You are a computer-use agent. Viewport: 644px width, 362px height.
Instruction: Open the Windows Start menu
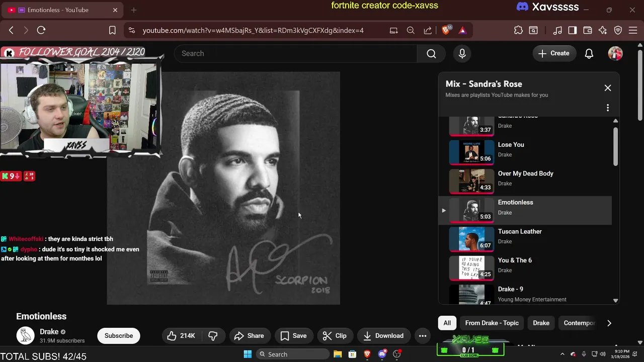coord(248,354)
